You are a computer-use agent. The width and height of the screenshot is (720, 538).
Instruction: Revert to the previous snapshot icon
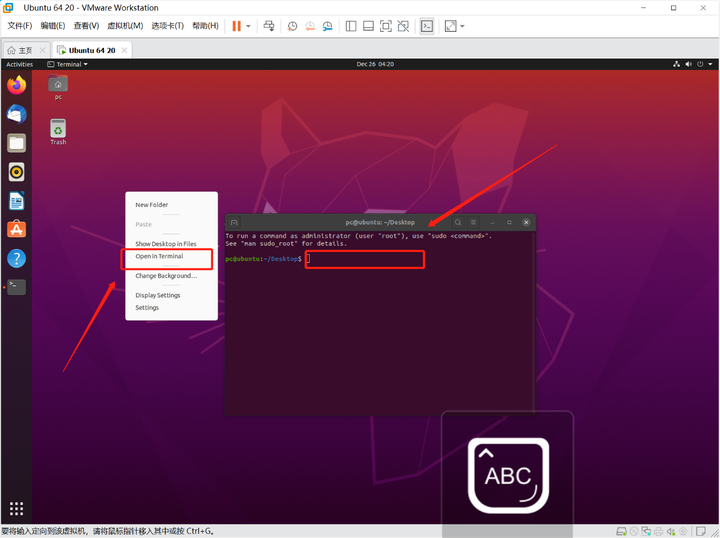tap(310, 26)
